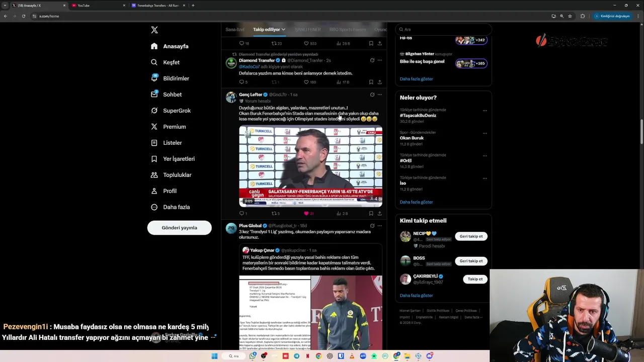Open the Takip ediliyor dropdown chevron

tap(283, 30)
